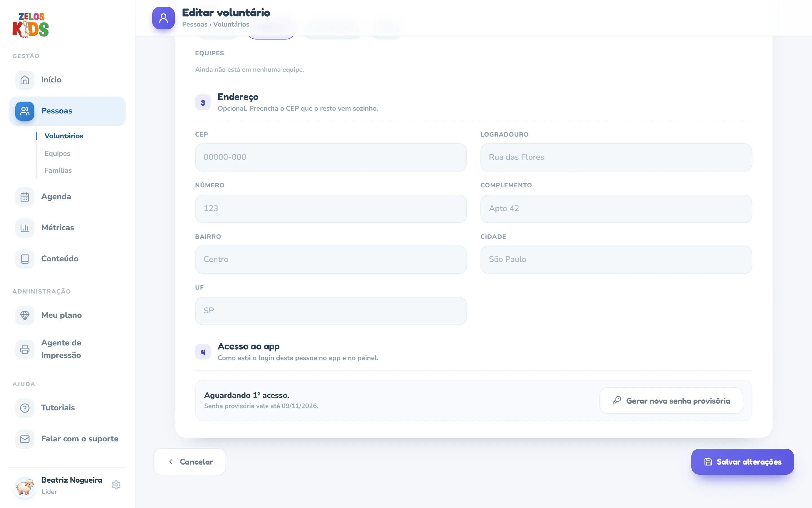
Task: Click the key icon in provisional password button
Action: coord(617,400)
